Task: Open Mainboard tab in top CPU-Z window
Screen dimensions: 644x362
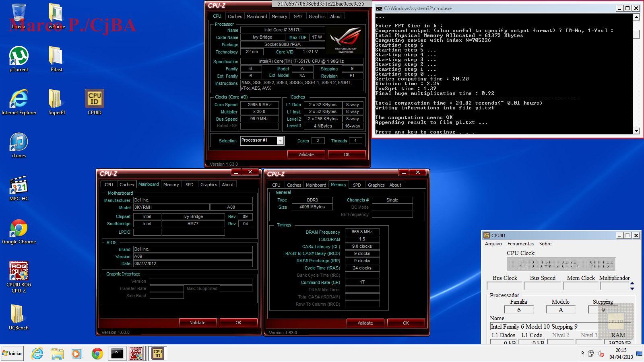Action: pyautogui.click(x=257, y=16)
